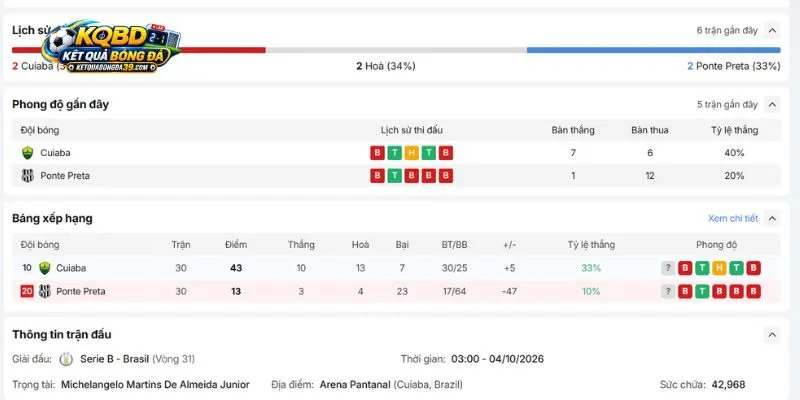Click 'Arena Pantanal' venue name
Screen dimensions: 800x400
(x=355, y=385)
